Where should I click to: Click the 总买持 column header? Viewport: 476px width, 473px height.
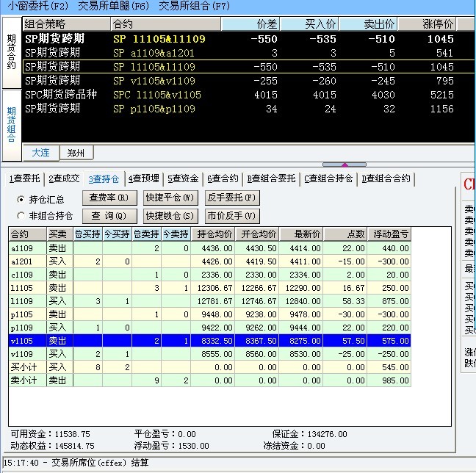click(87, 234)
